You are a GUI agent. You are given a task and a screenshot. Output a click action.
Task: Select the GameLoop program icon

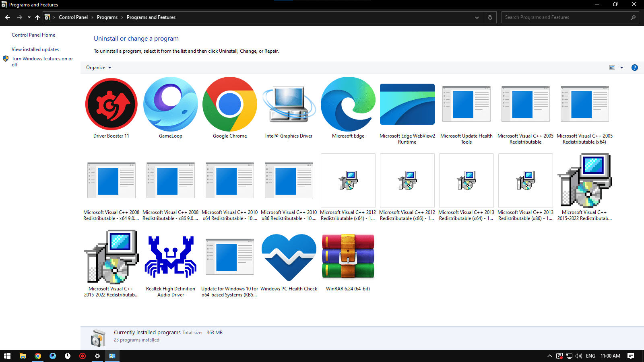171,104
